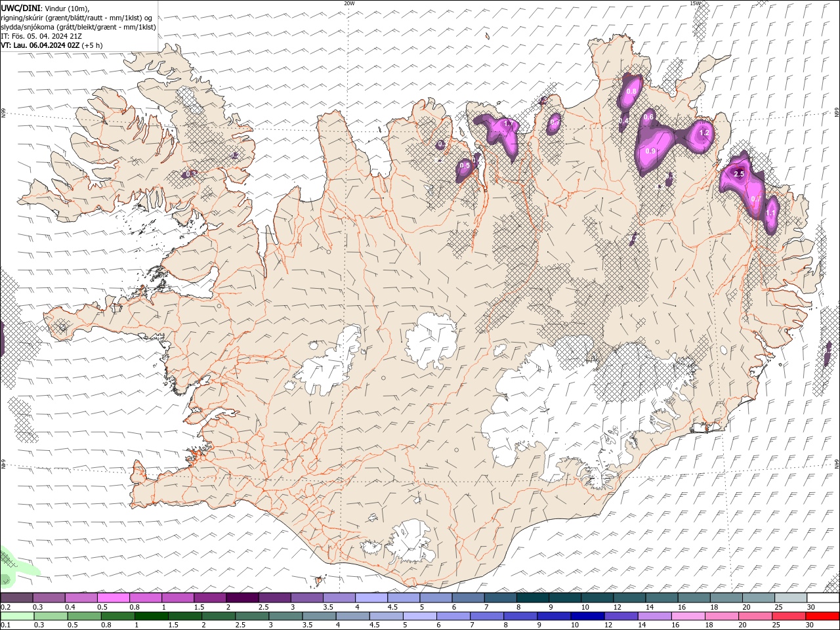Click the 'IT: Fös. 05. 04. 2024 21Z' line
This screenshot has width=840, height=630.
coord(41,36)
